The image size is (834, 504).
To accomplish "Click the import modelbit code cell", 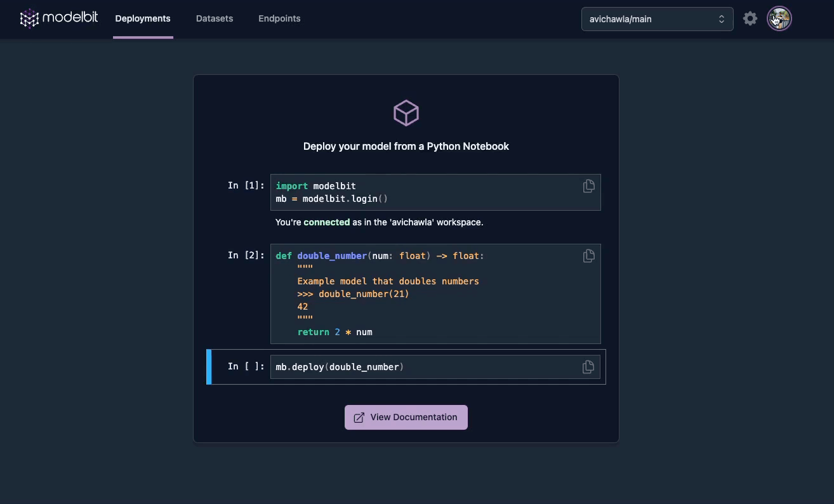I will (x=435, y=192).
